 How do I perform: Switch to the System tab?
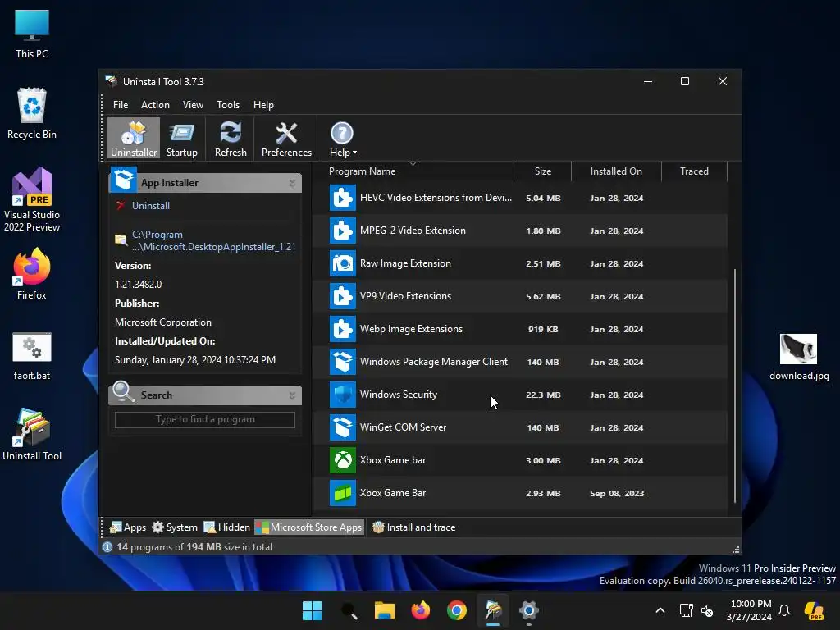click(175, 527)
